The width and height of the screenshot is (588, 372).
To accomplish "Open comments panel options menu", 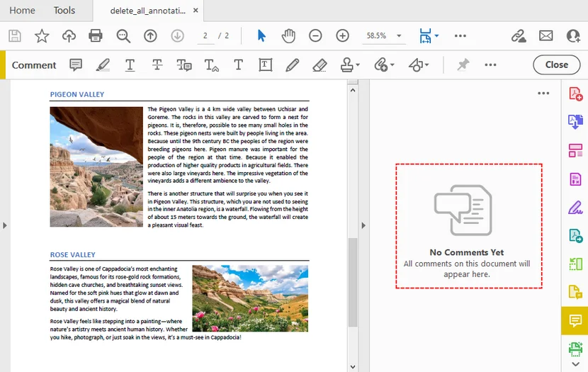I will point(543,93).
